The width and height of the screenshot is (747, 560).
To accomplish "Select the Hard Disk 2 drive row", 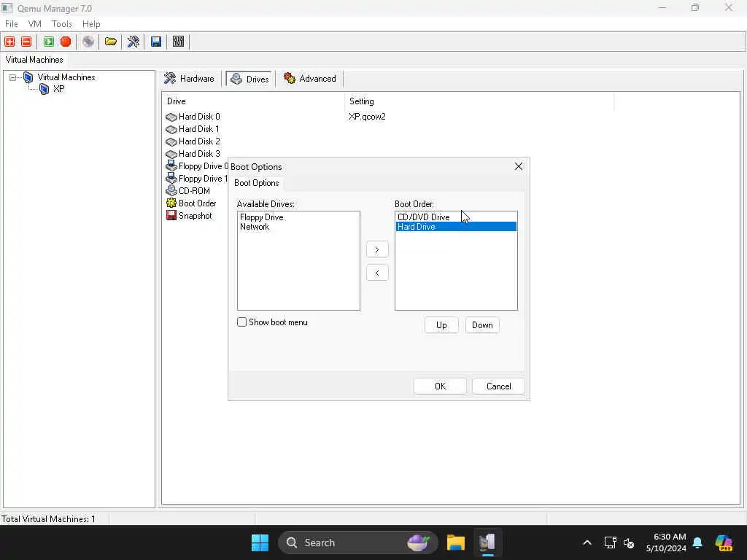I will click(x=193, y=141).
